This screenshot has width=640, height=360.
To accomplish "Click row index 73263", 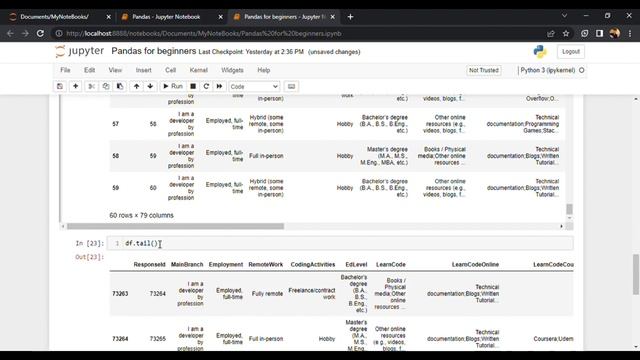I will tap(120, 293).
